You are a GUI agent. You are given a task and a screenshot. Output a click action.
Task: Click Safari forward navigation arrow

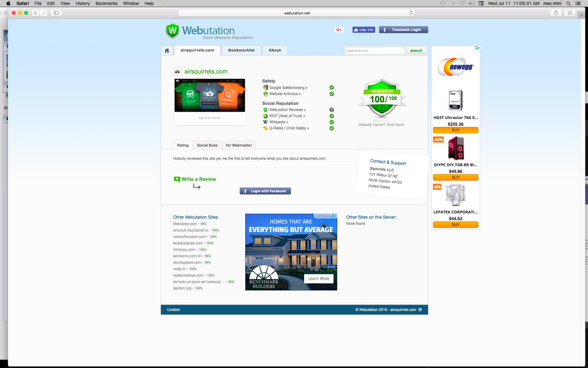[x=44, y=13]
